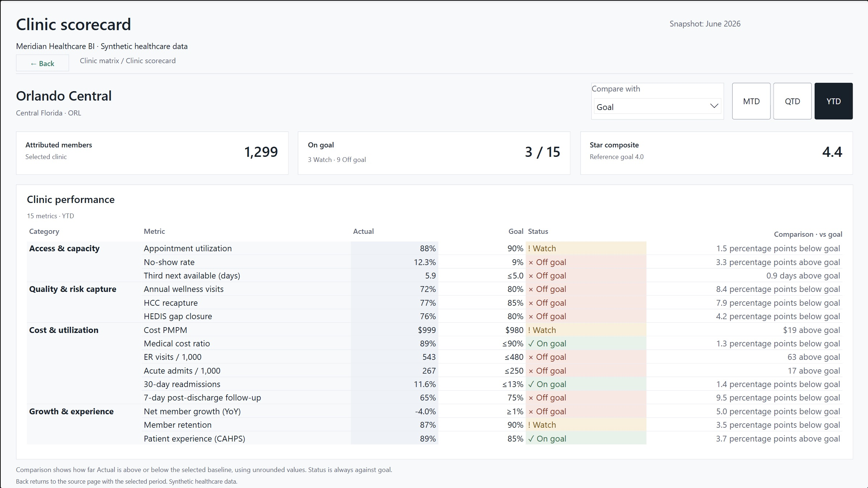The width and height of the screenshot is (868, 488).
Task: Click the Category column header
Action: point(44,231)
